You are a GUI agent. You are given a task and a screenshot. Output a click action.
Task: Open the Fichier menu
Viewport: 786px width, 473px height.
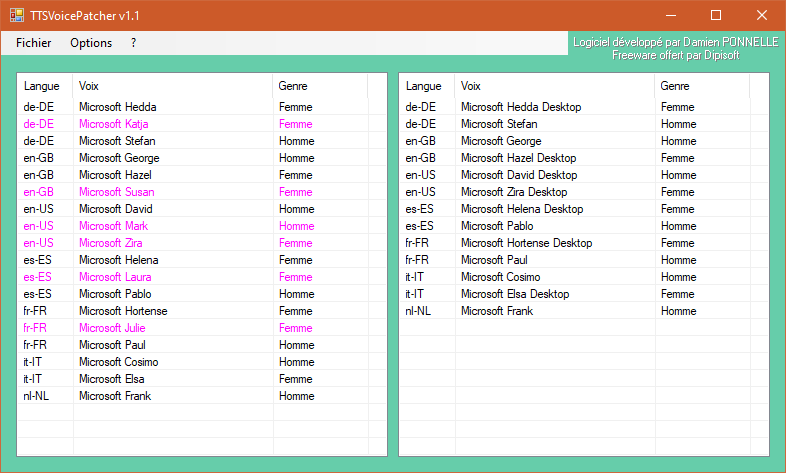(x=34, y=43)
